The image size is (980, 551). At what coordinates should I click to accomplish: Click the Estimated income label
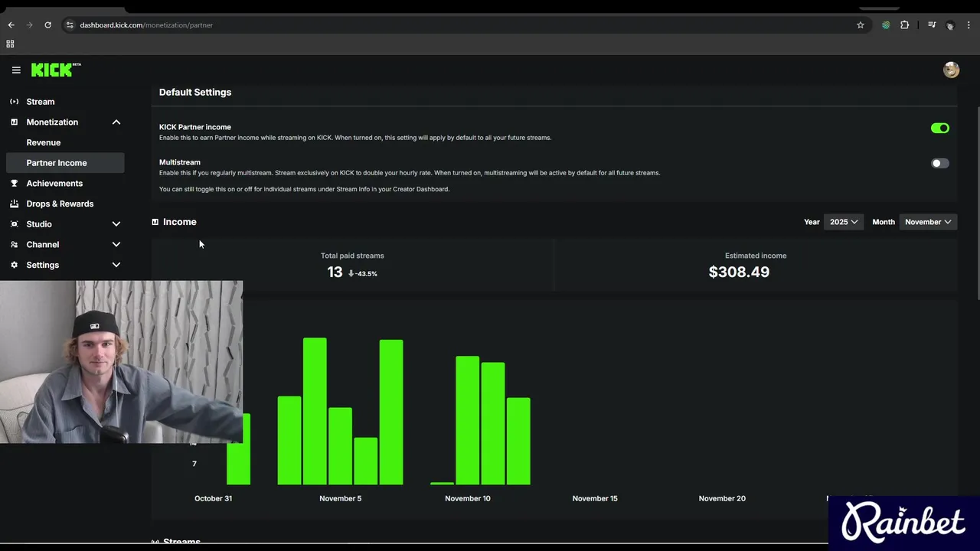pyautogui.click(x=756, y=256)
